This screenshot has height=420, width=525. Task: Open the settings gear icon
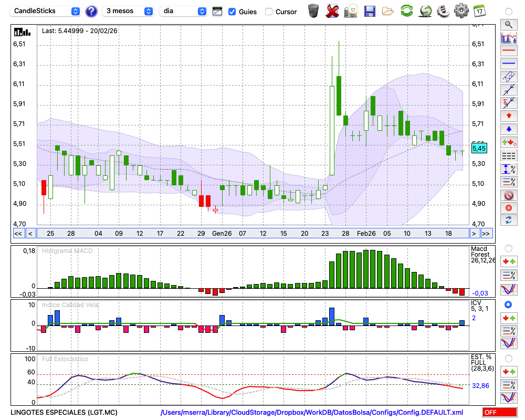461,11
